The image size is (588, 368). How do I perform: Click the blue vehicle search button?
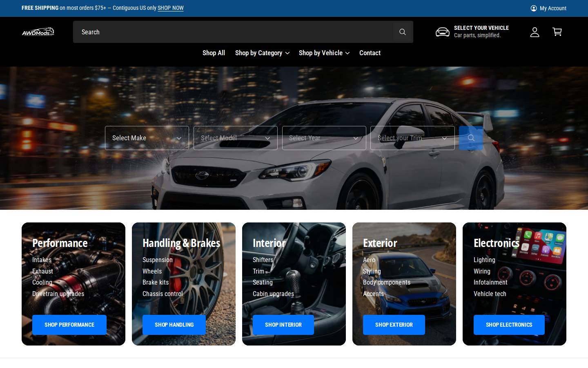[x=471, y=138]
